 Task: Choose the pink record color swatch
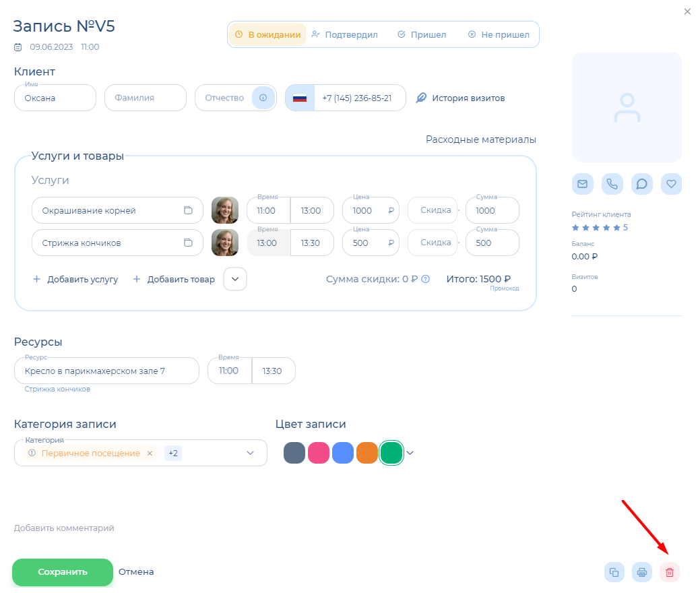(x=319, y=453)
